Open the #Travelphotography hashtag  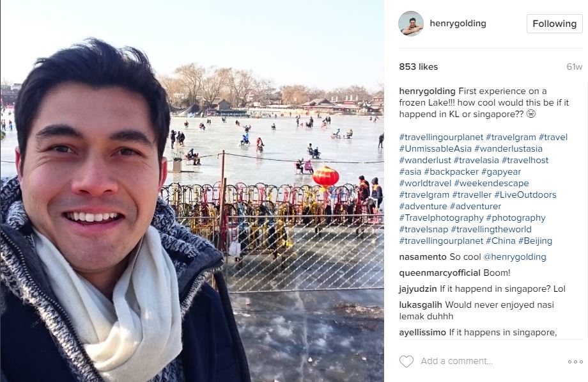point(442,218)
